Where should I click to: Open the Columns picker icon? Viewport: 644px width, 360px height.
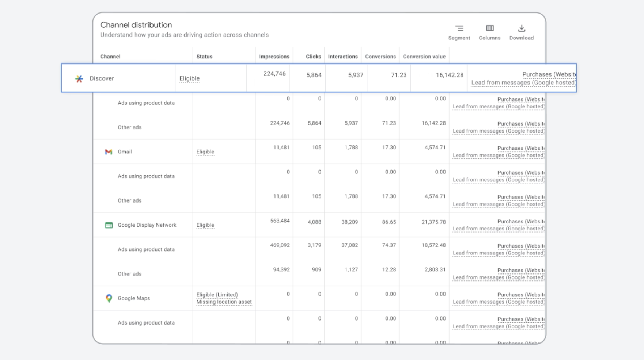[489, 28]
